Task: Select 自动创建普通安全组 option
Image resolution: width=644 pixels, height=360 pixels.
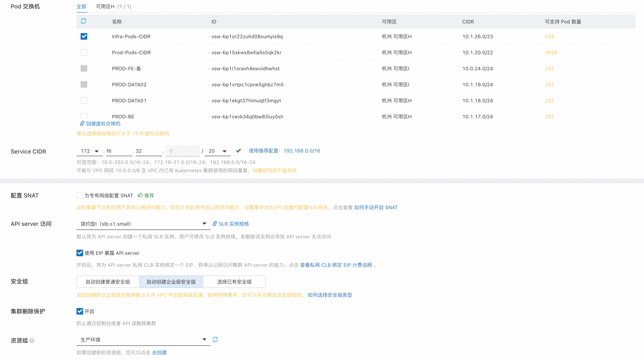Action: coord(108,282)
